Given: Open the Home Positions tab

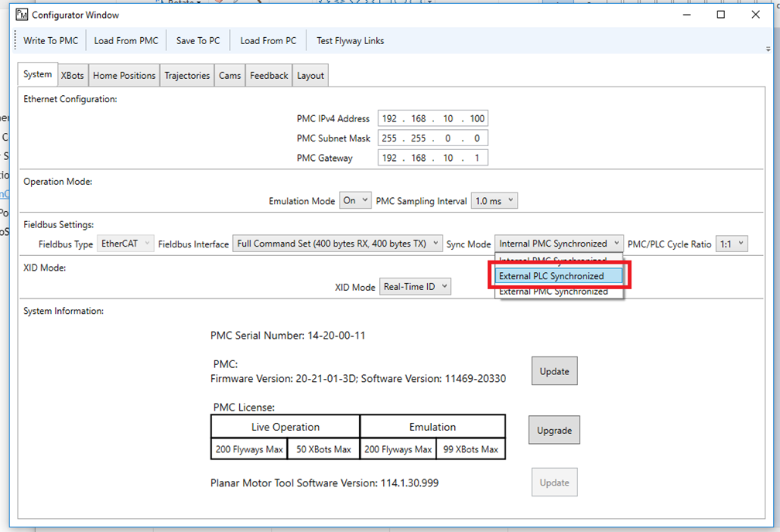Looking at the screenshot, I should click(x=124, y=76).
